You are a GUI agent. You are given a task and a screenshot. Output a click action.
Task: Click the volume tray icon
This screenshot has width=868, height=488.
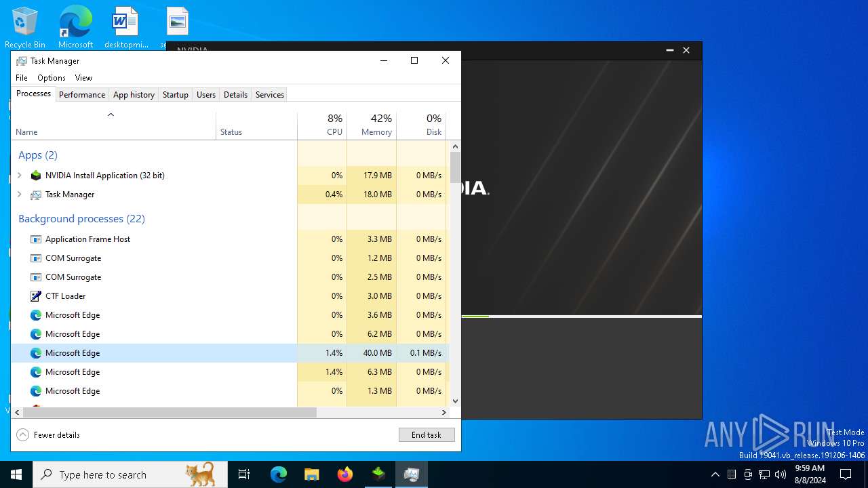point(781,474)
